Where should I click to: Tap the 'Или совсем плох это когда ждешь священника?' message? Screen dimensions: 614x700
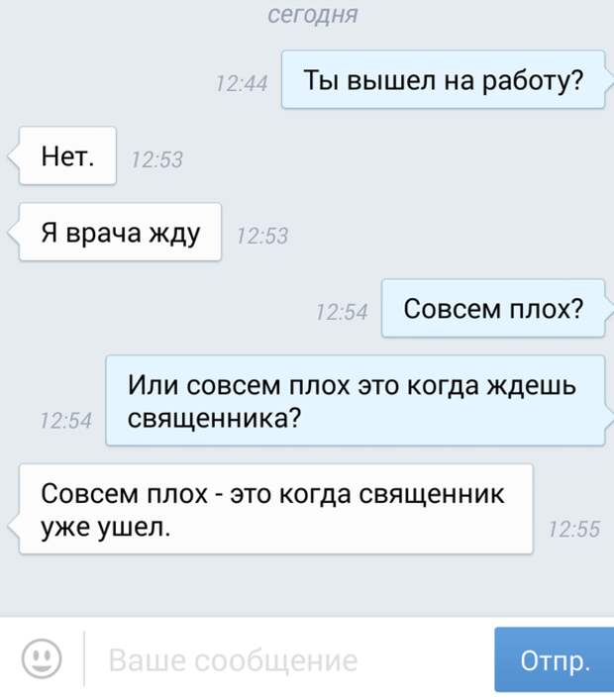click(356, 400)
